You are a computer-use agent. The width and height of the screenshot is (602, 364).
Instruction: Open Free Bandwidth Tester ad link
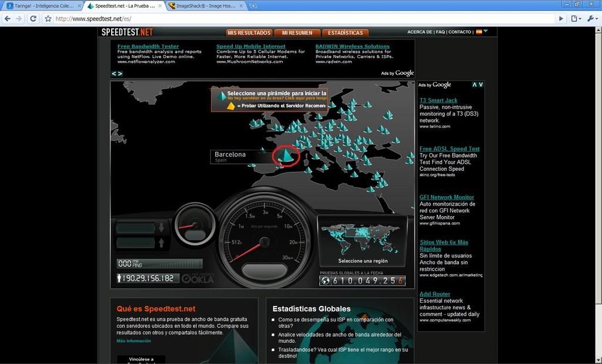[x=148, y=46]
